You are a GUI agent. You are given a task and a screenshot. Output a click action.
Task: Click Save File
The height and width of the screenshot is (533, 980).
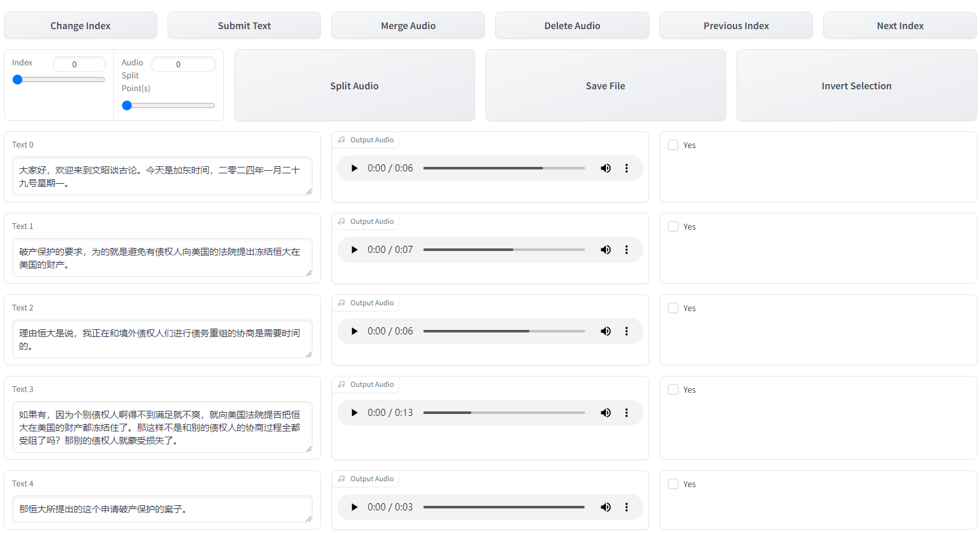point(605,86)
